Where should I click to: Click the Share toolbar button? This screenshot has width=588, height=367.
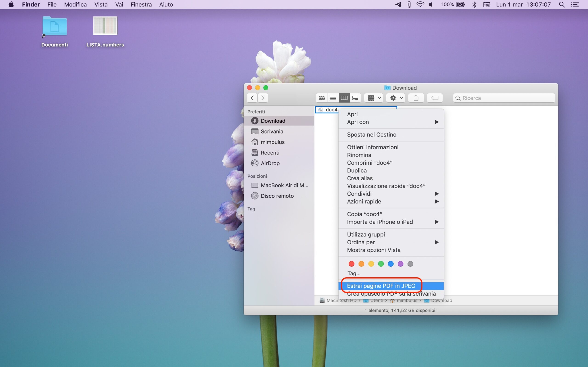point(416,98)
